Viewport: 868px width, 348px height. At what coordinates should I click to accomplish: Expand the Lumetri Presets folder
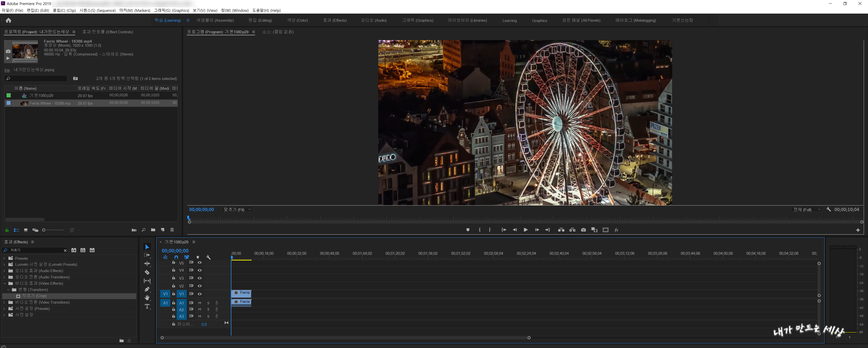4,265
